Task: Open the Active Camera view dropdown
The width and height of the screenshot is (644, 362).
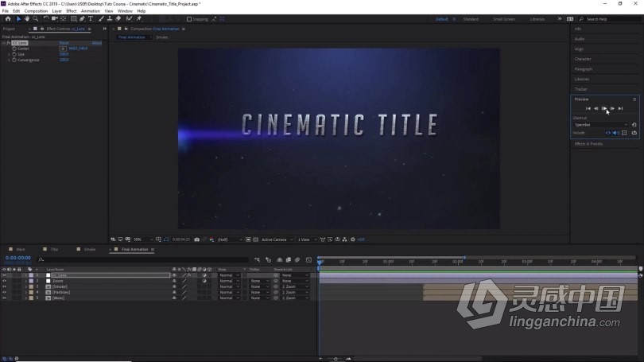Action: click(x=277, y=239)
